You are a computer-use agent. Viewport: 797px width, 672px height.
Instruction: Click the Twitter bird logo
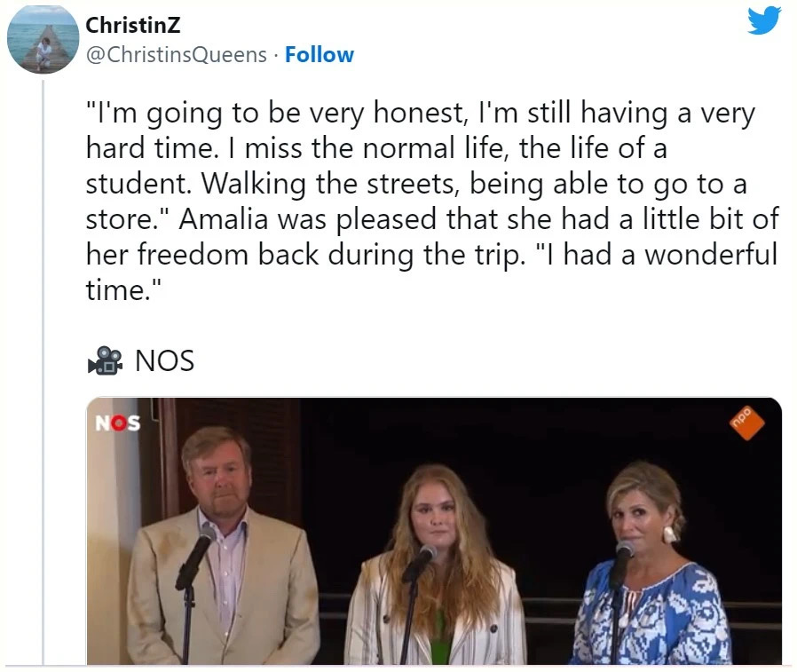763,20
